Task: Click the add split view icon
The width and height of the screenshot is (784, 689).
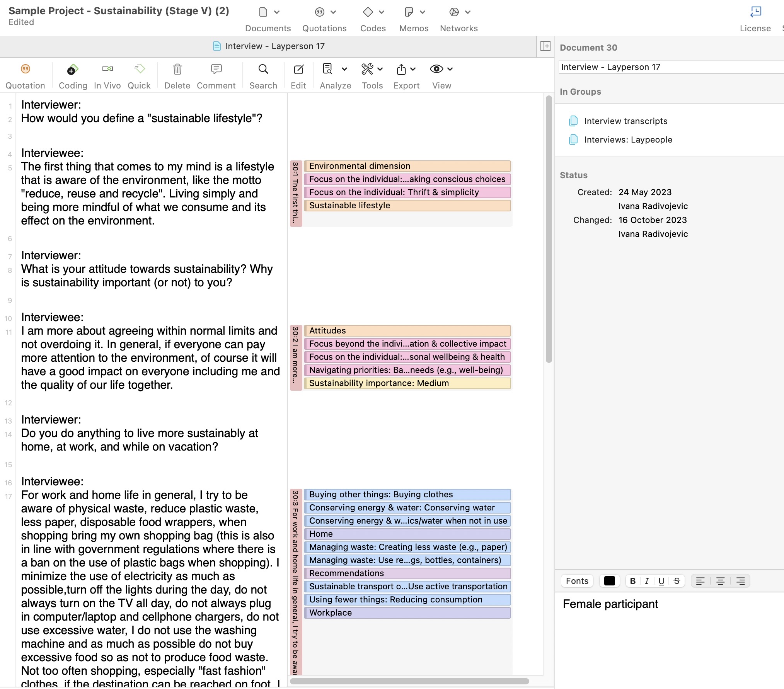Action: coord(545,46)
